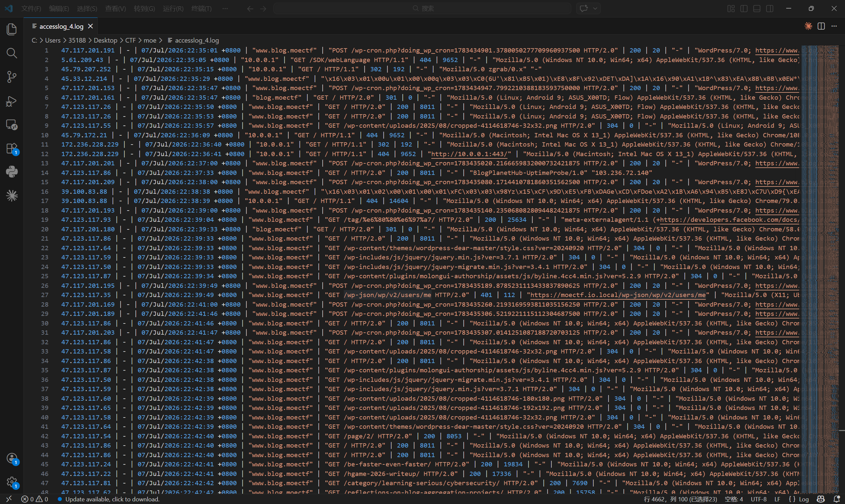Open the Claude starburst sidebar view
Image resolution: width=845 pixels, height=504 pixels.
(x=12, y=196)
